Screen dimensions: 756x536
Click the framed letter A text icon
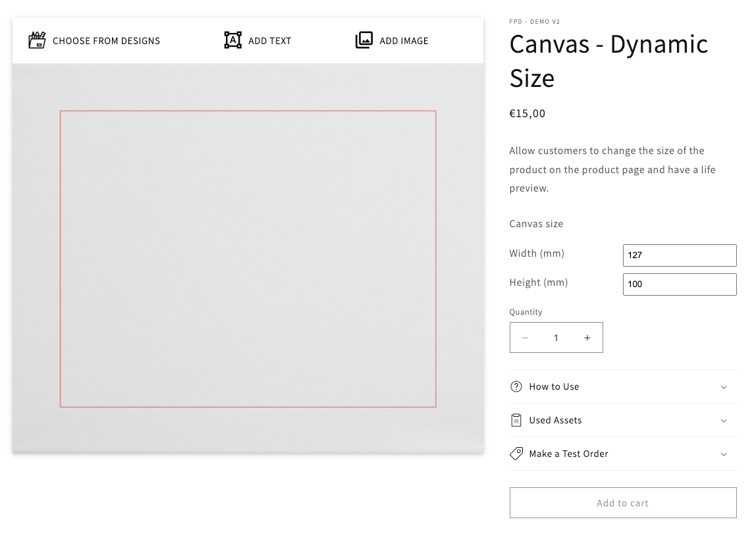[x=233, y=40]
